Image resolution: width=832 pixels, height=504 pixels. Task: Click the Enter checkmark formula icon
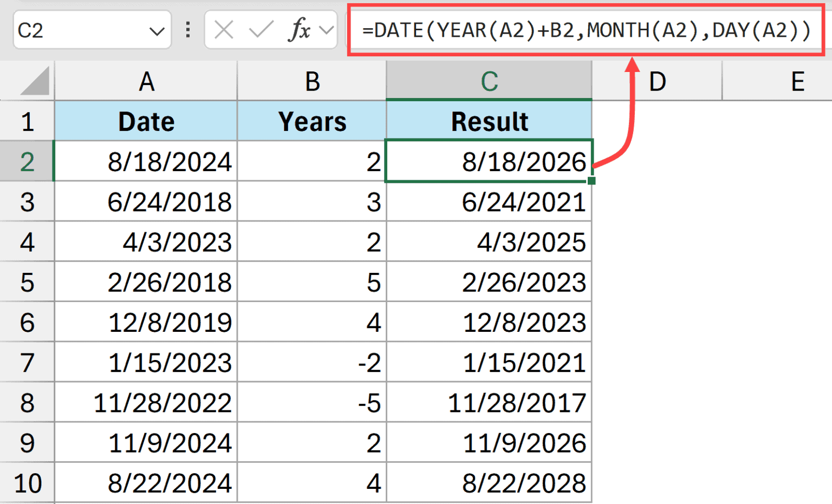pos(261,30)
